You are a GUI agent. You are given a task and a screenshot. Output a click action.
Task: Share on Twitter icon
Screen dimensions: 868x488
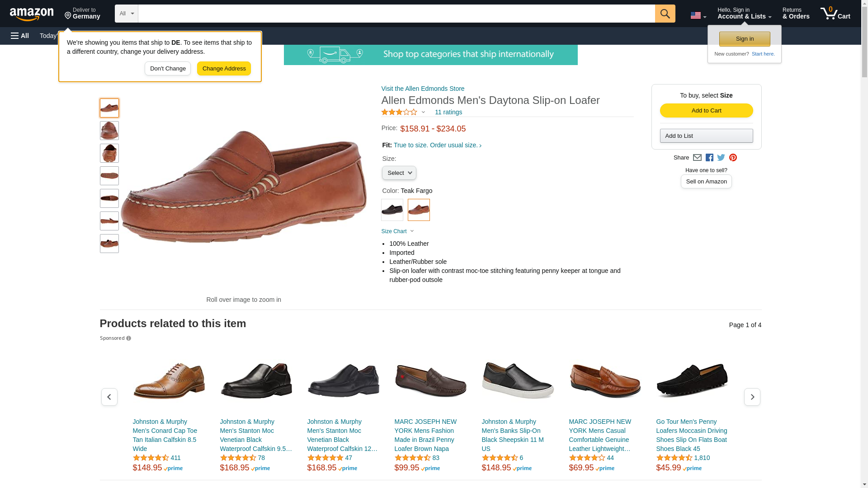pyautogui.click(x=721, y=158)
